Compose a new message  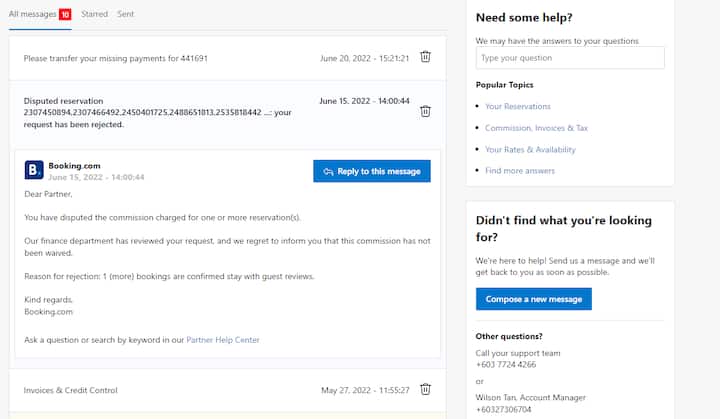tap(534, 299)
